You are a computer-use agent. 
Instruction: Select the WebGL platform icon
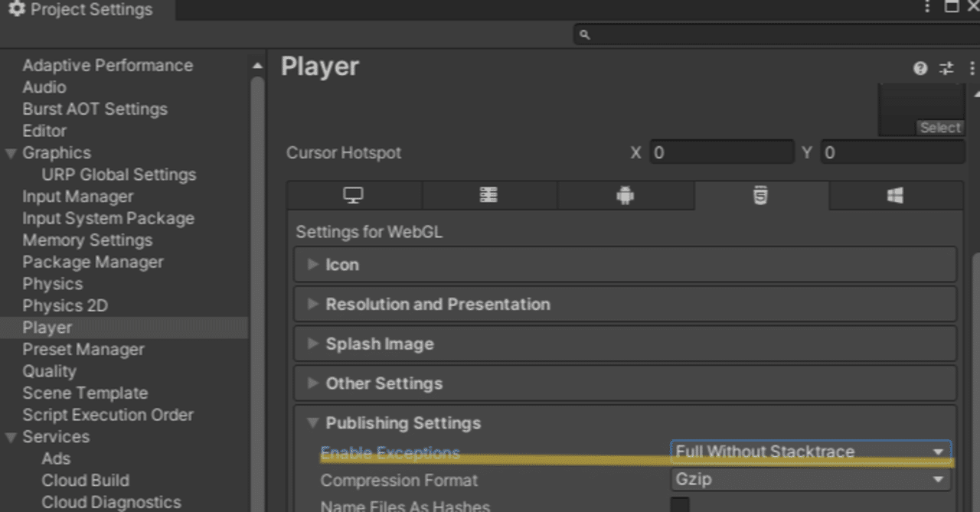(760, 195)
